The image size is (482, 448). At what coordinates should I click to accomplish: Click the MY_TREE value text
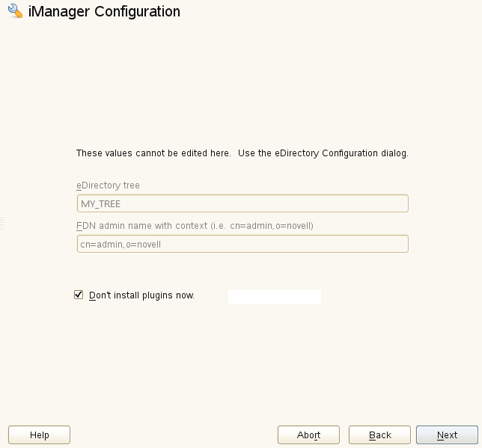point(100,203)
